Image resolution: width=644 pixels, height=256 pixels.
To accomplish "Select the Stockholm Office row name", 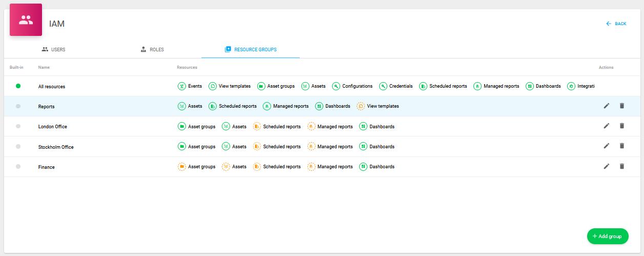I will click(56, 147).
